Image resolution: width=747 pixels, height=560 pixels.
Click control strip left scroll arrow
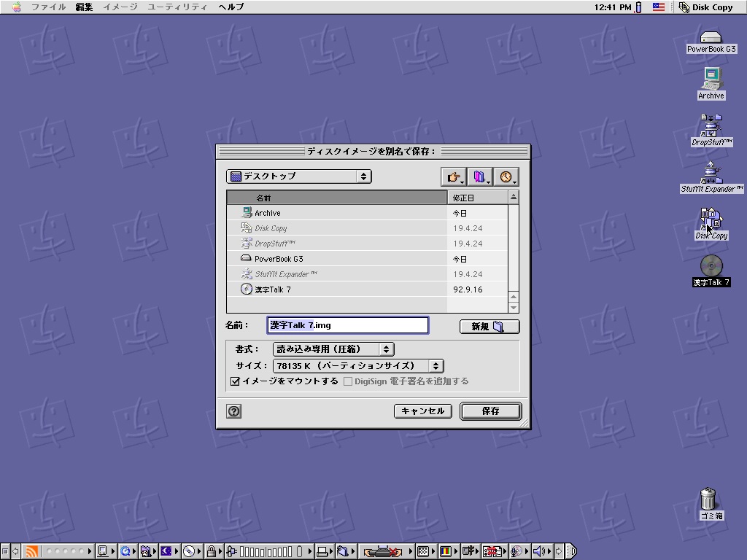pos(16,551)
